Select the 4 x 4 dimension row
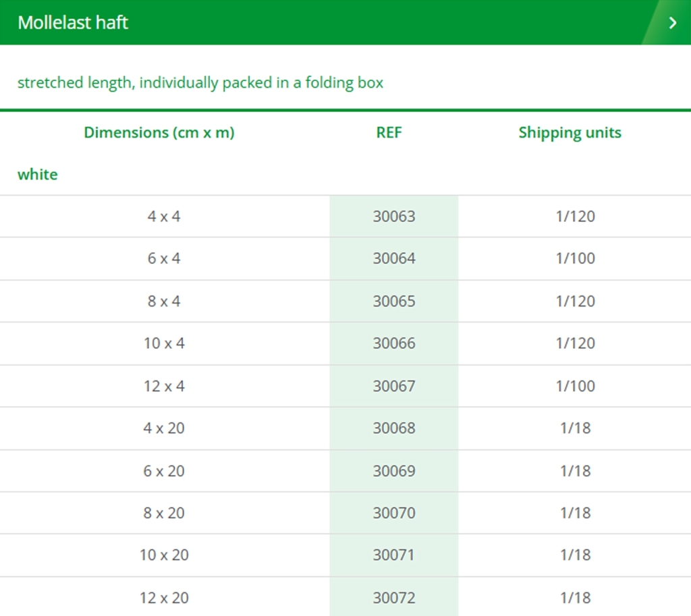 [x=345, y=217]
